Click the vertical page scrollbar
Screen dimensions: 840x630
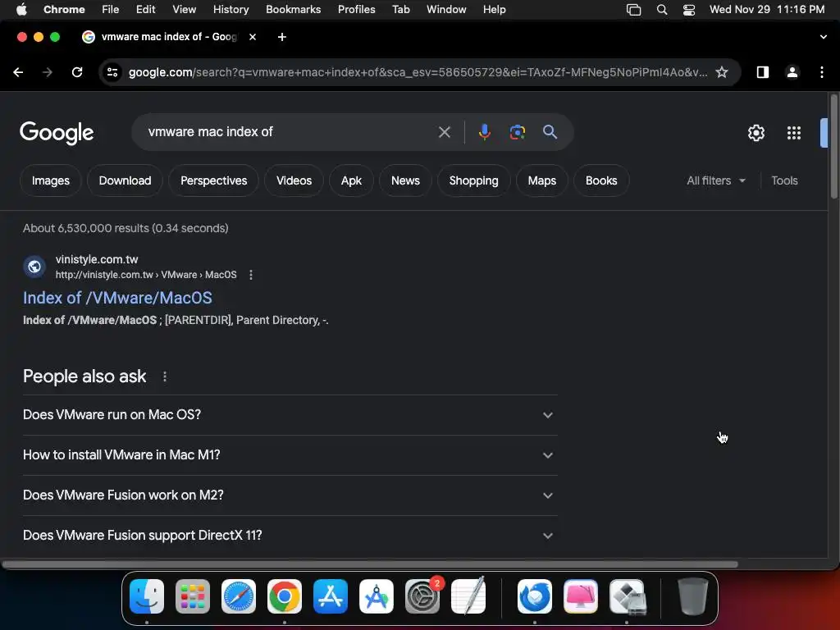click(833, 146)
